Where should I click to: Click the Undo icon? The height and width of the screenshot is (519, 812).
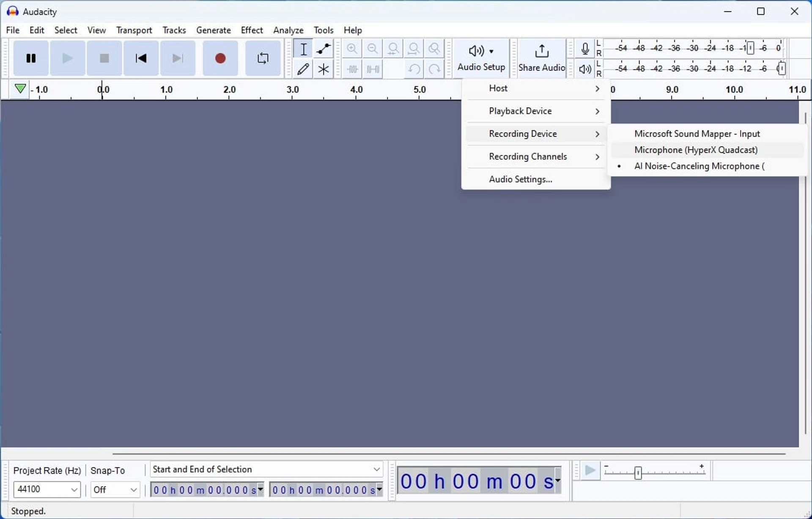coord(414,69)
